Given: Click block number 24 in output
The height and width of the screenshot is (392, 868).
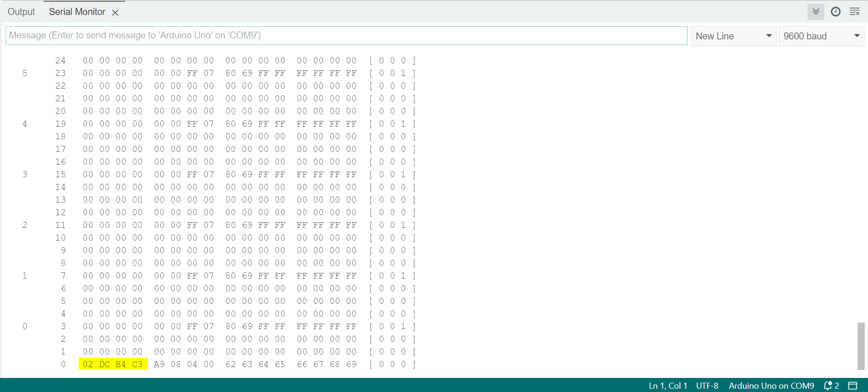Looking at the screenshot, I should click(60, 60).
